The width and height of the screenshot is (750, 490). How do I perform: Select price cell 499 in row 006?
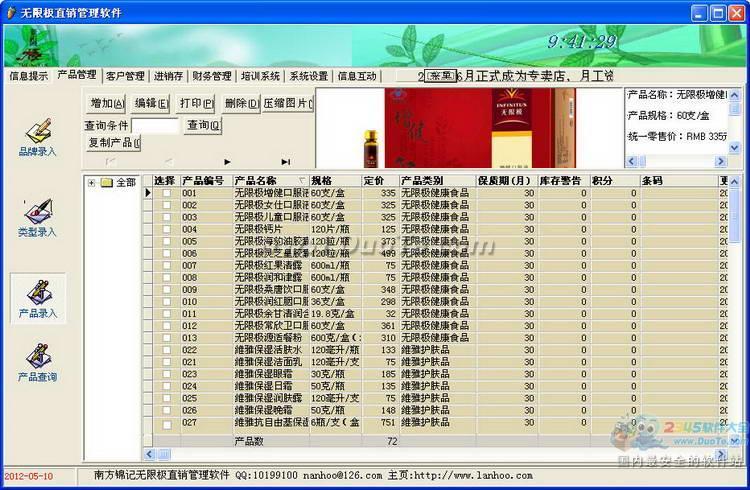coord(388,253)
